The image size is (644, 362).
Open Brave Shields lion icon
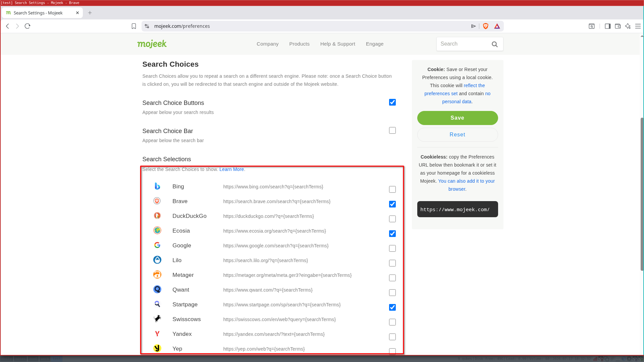tap(486, 26)
